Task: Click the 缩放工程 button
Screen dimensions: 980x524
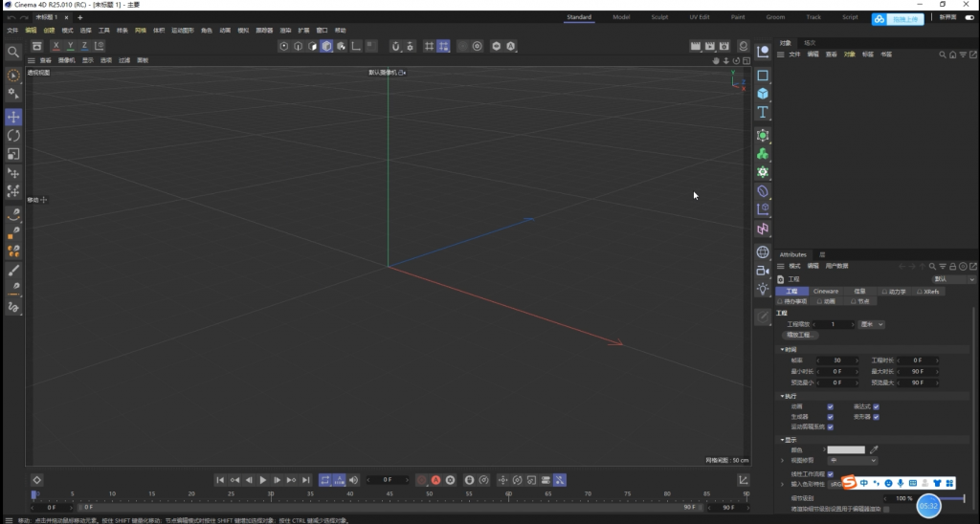Action: [799, 336]
